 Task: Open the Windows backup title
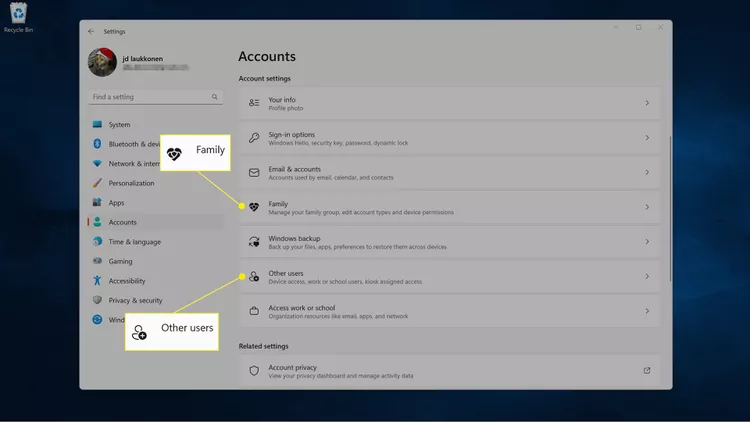[294, 238]
